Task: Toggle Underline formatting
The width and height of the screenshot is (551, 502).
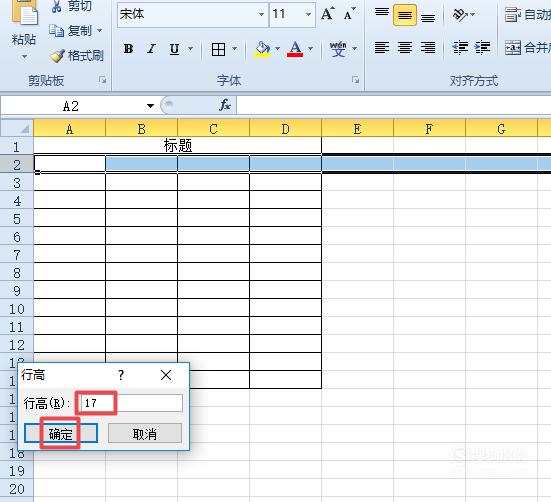Action: (x=174, y=48)
